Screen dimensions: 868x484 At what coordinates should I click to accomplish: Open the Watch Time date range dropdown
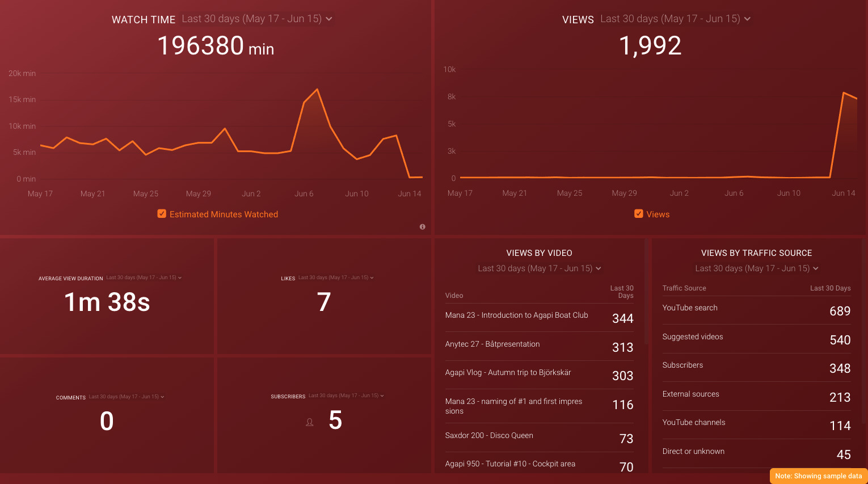click(256, 19)
